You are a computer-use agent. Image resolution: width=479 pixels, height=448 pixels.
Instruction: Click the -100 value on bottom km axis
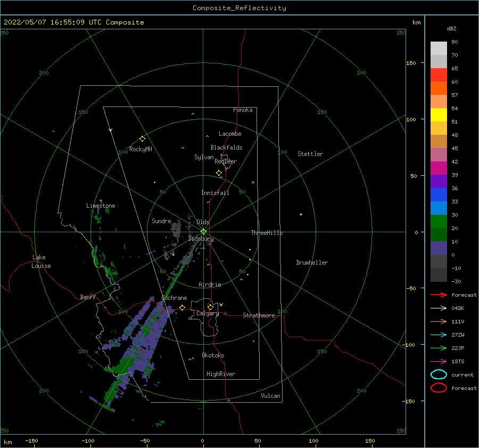88,441
